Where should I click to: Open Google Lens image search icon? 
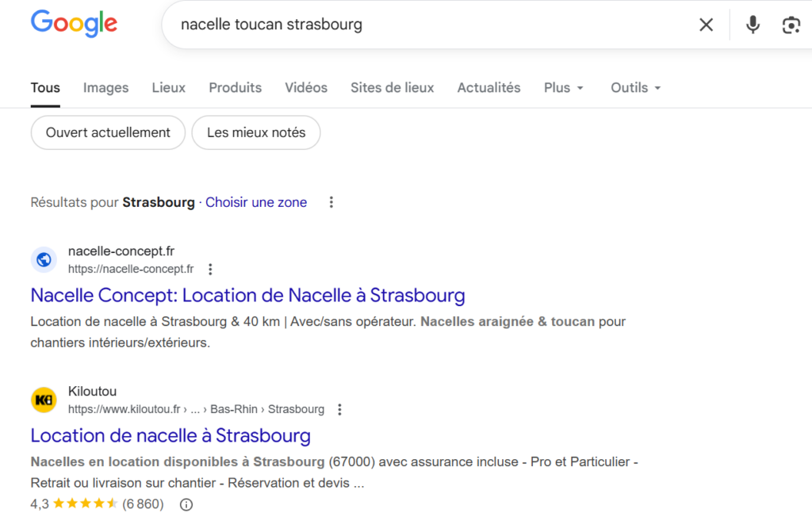tap(791, 25)
